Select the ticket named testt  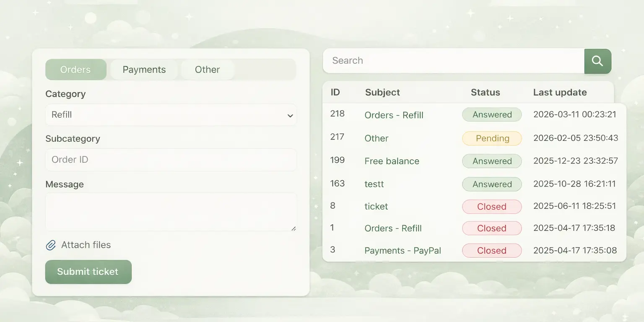pos(374,184)
